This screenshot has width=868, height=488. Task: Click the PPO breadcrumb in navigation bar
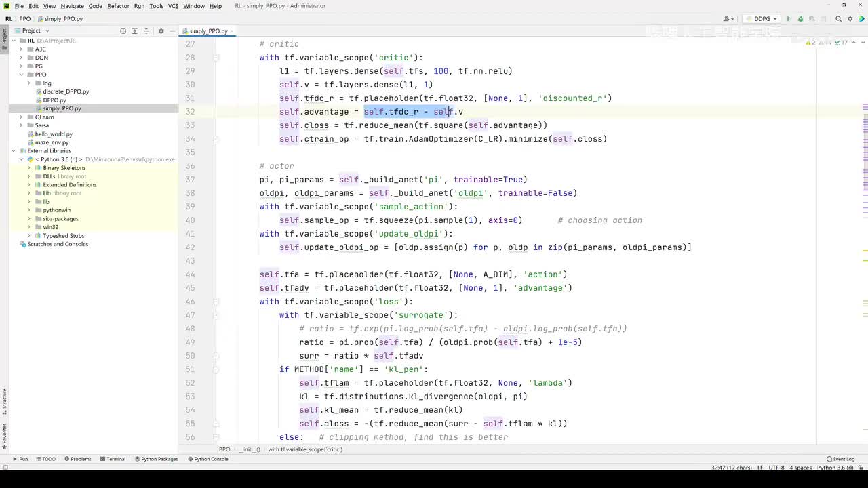[25, 19]
